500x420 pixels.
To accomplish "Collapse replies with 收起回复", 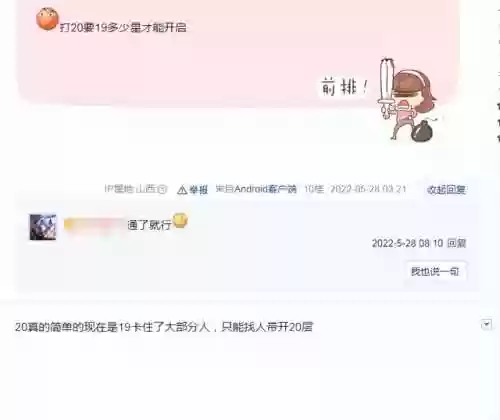I will (x=446, y=190).
